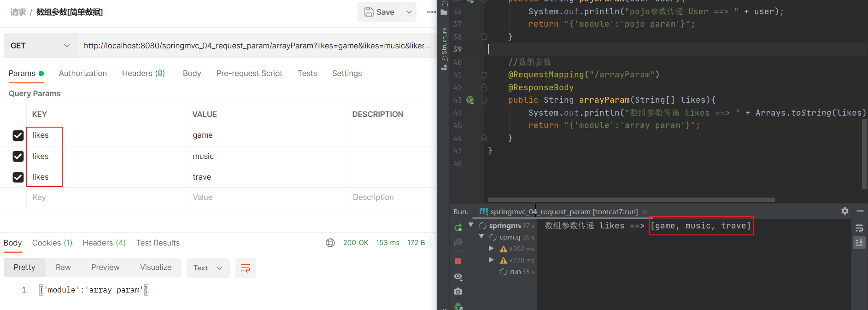Image resolution: width=868 pixels, height=310 pixels.
Task: Click the eye Show options icon
Action: (x=458, y=277)
